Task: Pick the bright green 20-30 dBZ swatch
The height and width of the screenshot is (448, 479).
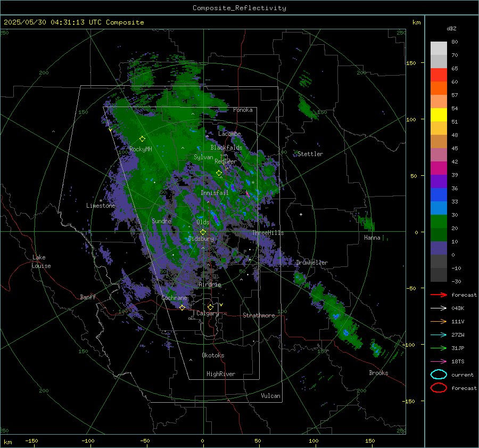Action: 439,222
